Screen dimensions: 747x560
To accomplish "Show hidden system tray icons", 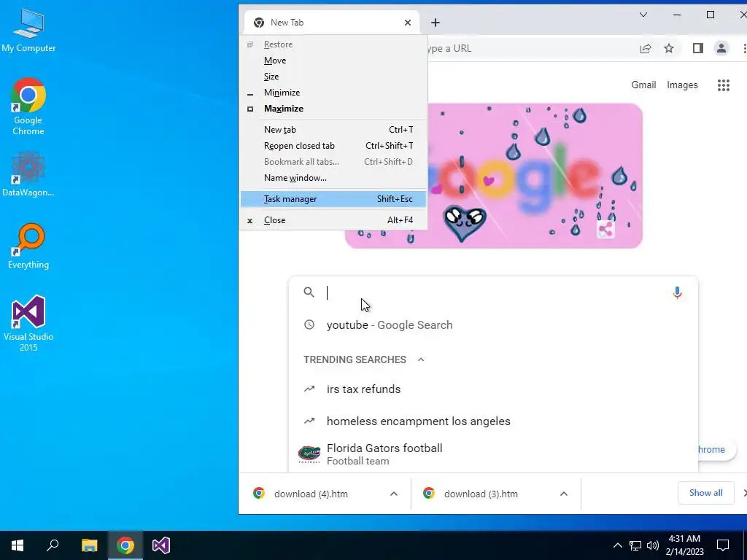I will point(617,545).
